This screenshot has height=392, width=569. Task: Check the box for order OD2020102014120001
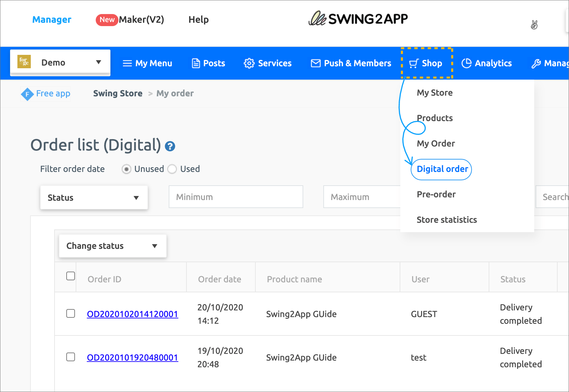point(71,313)
